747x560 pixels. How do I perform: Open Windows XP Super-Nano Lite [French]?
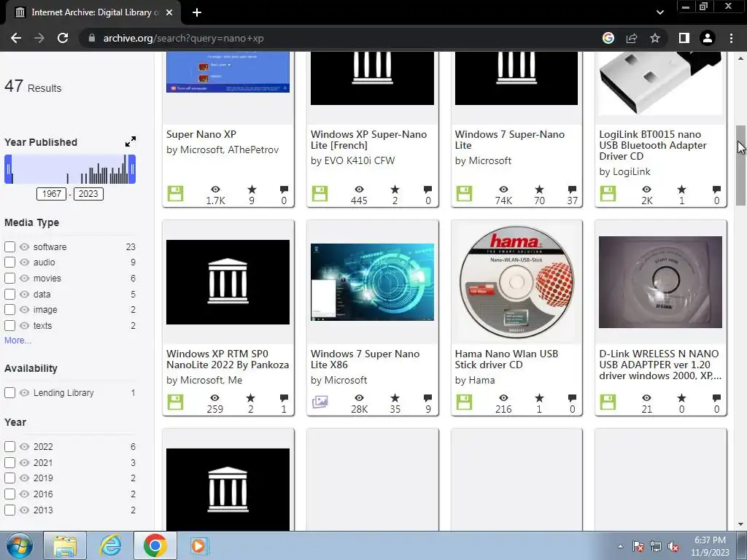368,139
